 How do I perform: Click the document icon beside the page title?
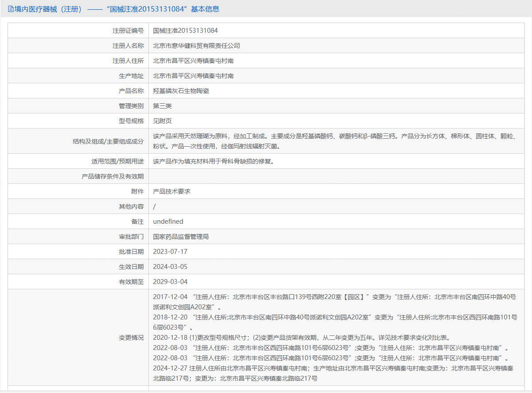point(11,9)
